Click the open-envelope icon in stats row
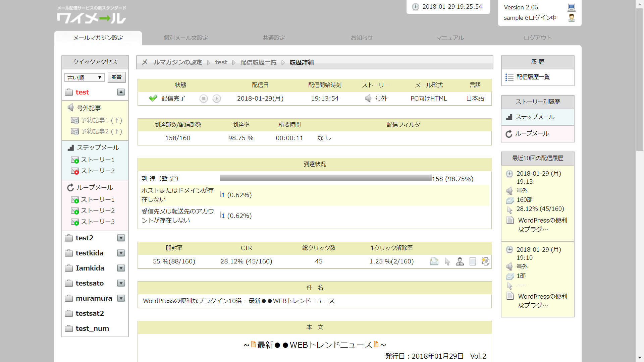The width and height of the screenshot is (644, 362). tap(434, 261)
